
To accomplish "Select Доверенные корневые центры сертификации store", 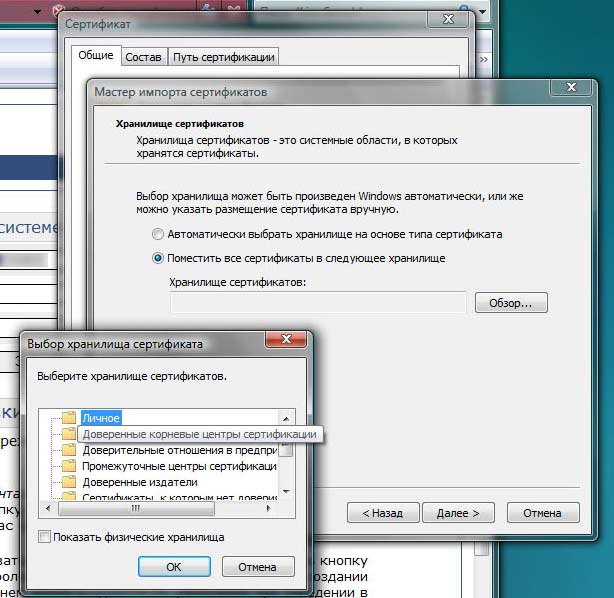I will click(x=199, y=434).
